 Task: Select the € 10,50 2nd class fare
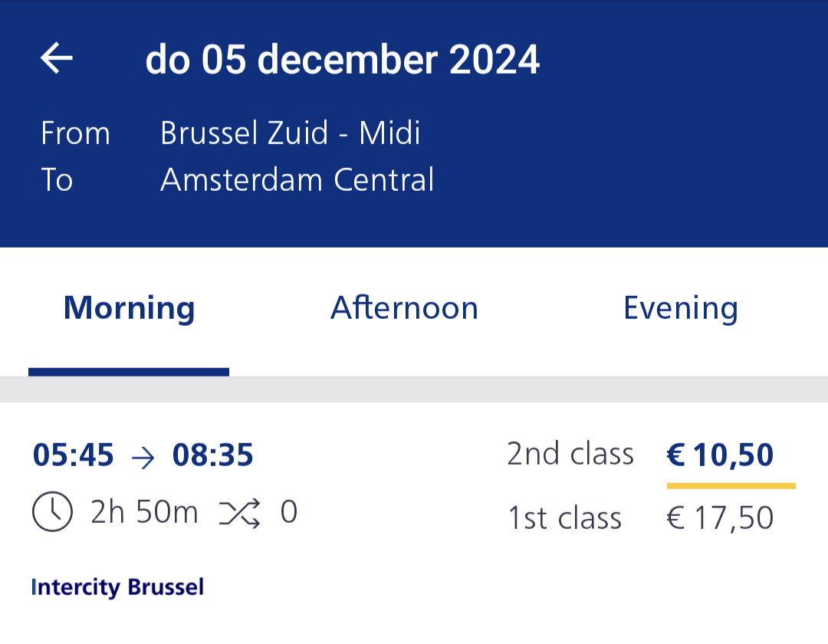coord(720,455)
